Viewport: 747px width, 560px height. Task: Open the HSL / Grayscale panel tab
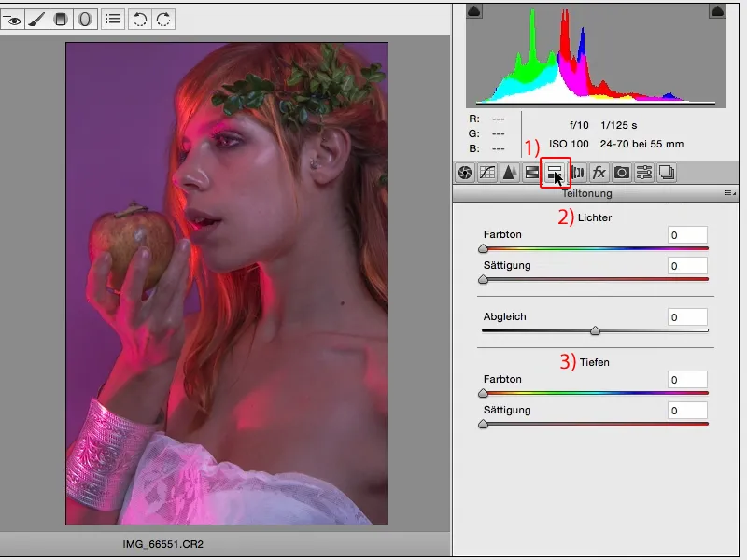pyautogui.click(x=532, y=173)
